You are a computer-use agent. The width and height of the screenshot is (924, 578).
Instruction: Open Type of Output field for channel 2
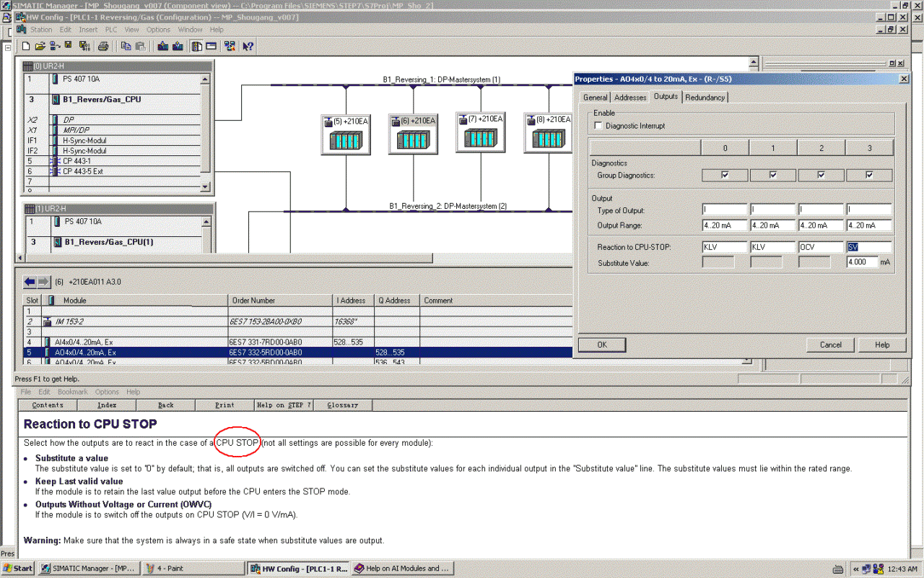pos(821,210)
